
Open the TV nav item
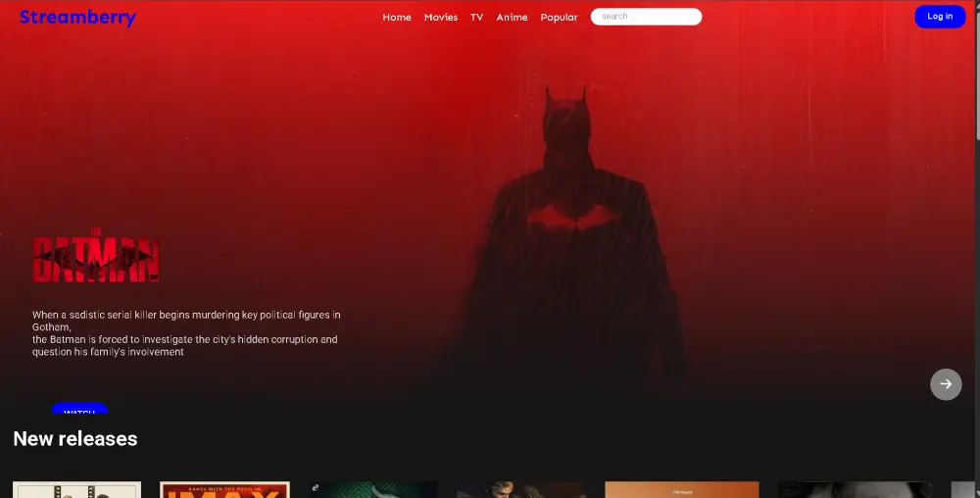(477, 18)
